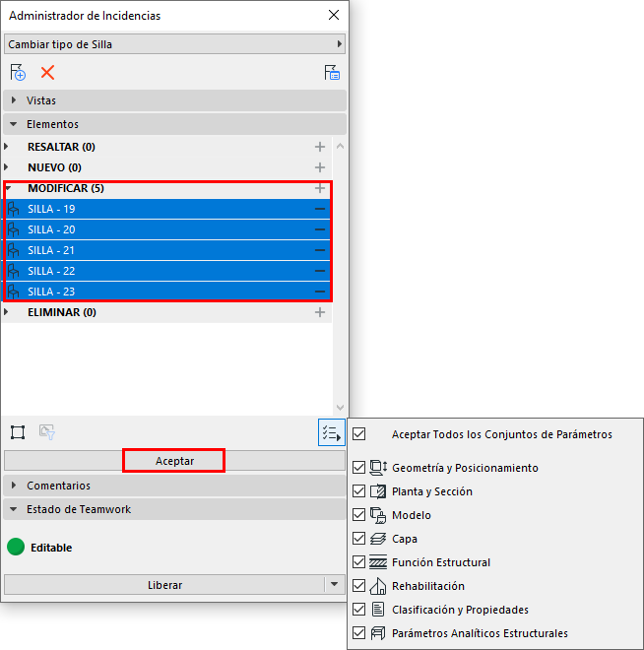
Task: Remove SILLA - 23 with minus icon
Action: (x=319, y=292)
